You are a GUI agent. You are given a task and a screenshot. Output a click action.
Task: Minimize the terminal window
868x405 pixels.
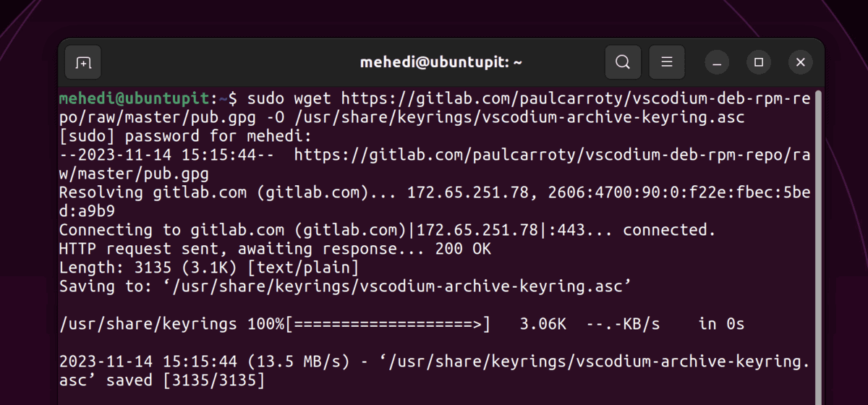[x=718, y=63]
